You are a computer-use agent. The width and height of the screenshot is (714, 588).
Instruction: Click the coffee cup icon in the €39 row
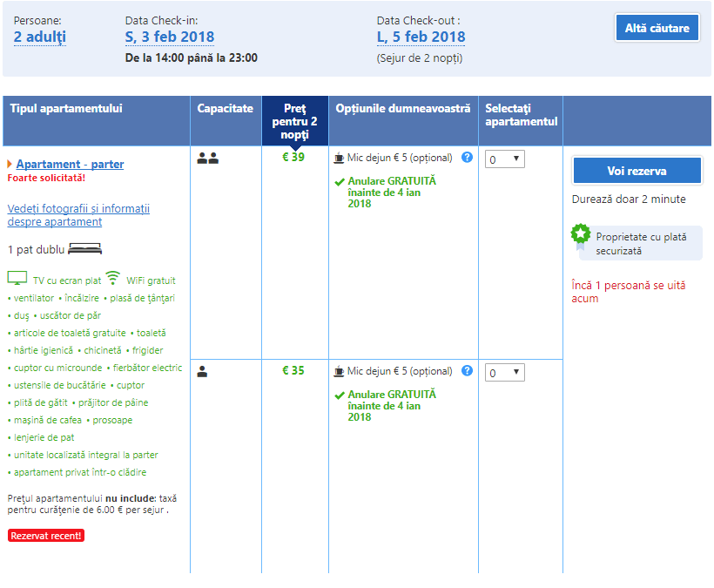coord(340,158)
